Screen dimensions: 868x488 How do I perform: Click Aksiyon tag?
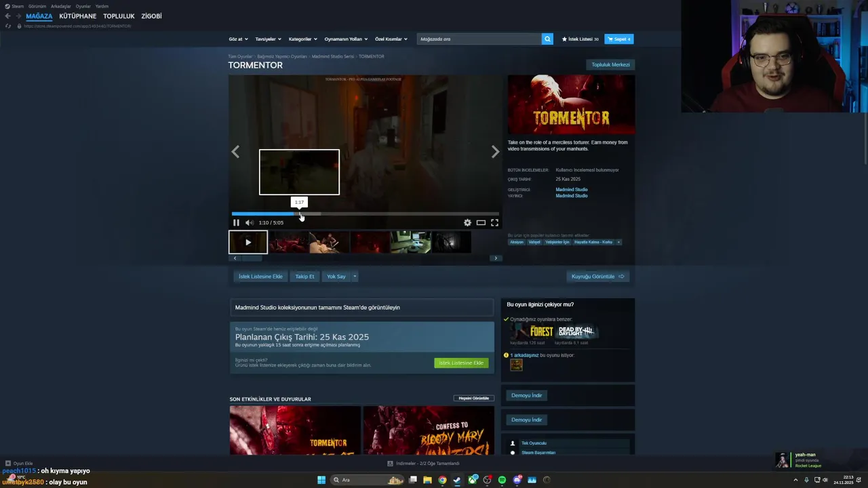517,242
